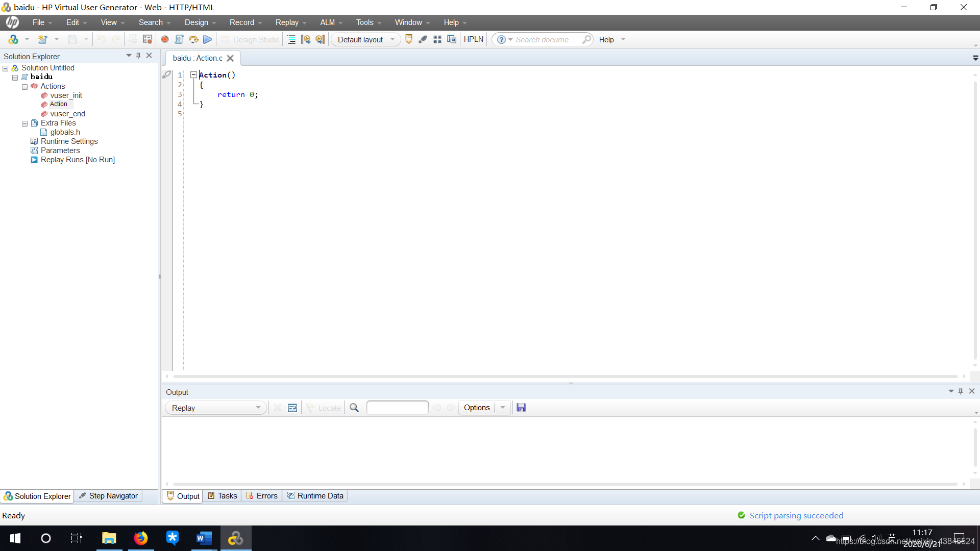Click the Run step by step icon
980x551 pixels.
coord(193,39)
